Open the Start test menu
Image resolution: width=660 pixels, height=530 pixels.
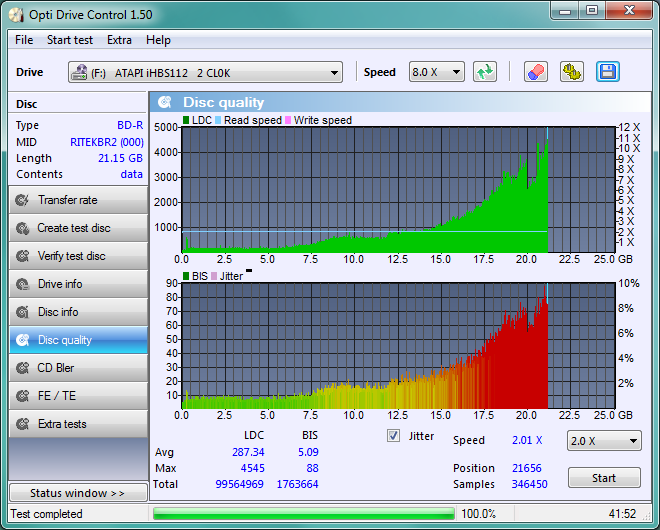click(70, 40)
